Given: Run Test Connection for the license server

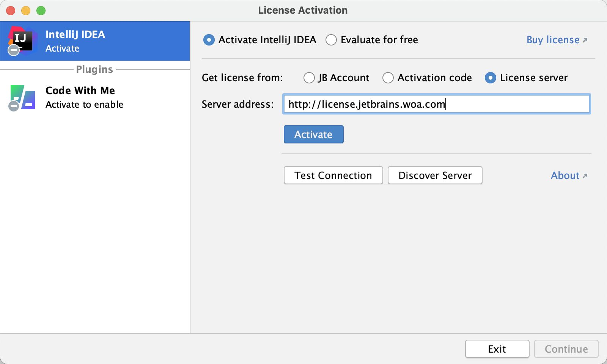Looking at the screenshot, I should pos(333,175).
